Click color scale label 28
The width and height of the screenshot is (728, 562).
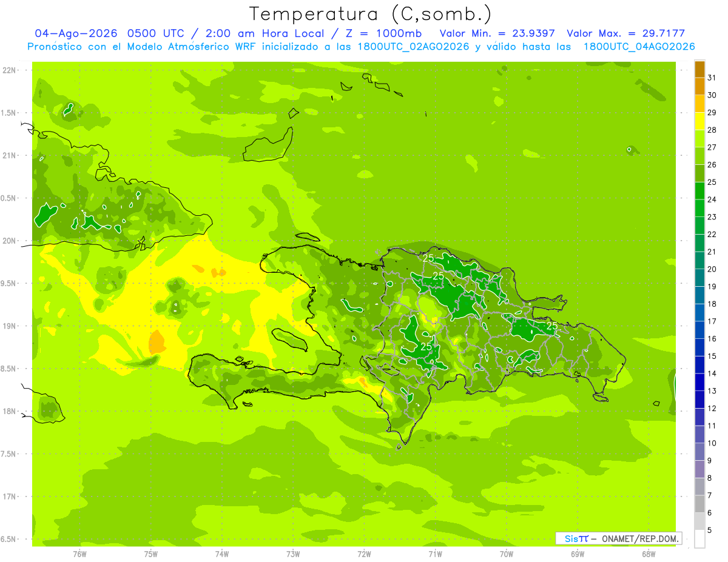(712, 130)
